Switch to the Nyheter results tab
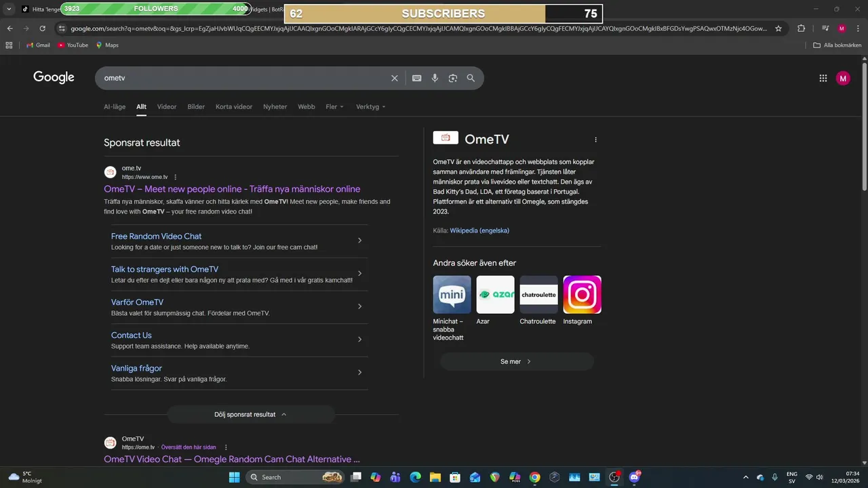This screenshot has width=868, height=488. click(x=275, y=106)
